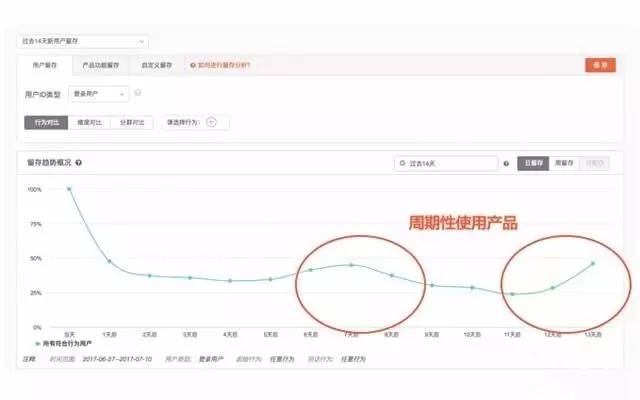Screen dimensions: 640x400
Task: Open the 过去14天新用户留存 dropdown
Action: coord(83,41)
